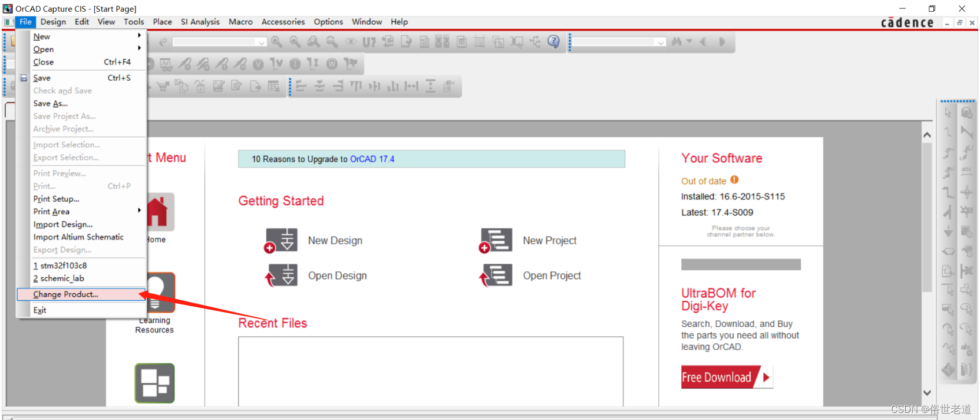The height and width of the screenshot is (420, 980).
Task: Click the Previous search result arrow
Action: tap(702, 42)
